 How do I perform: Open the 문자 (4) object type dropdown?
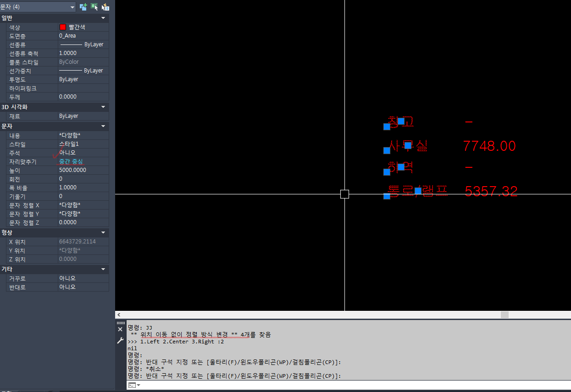point(38,7)
